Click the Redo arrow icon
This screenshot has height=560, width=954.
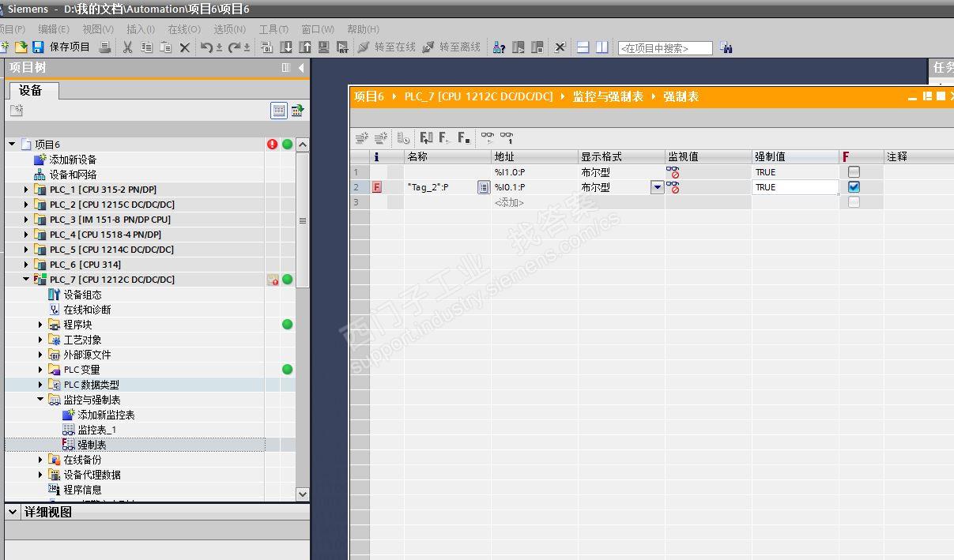(236, 47)
